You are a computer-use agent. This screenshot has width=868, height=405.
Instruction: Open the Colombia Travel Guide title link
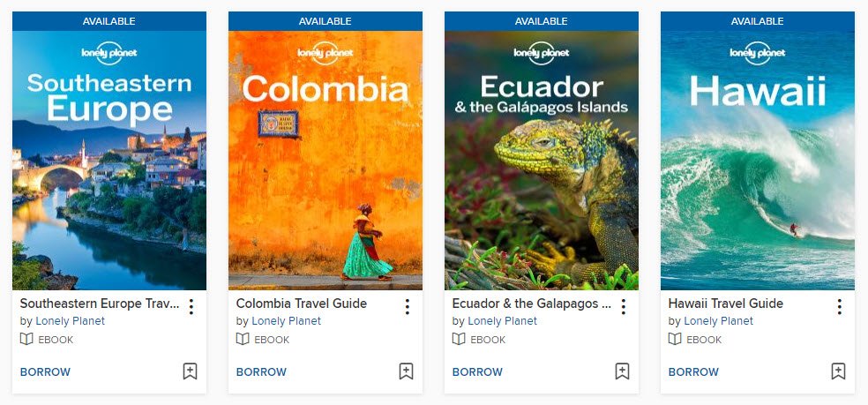tap(302, 304)
